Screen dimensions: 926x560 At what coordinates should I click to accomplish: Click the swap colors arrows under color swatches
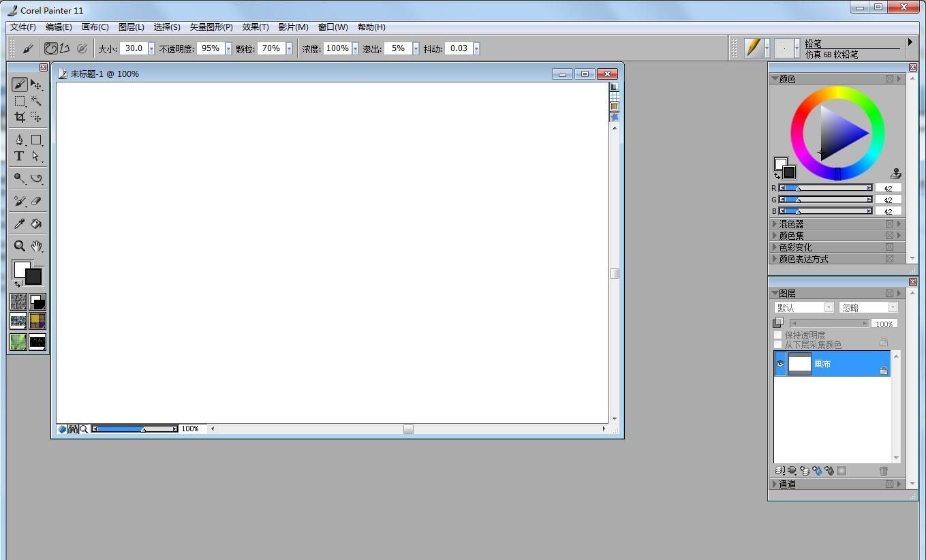tap(18, 284)
